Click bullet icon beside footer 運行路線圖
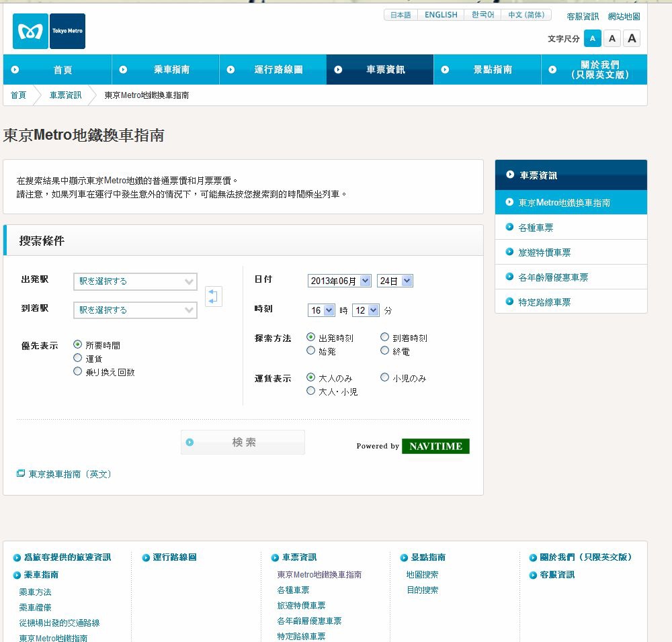 (x=146, y=557)
